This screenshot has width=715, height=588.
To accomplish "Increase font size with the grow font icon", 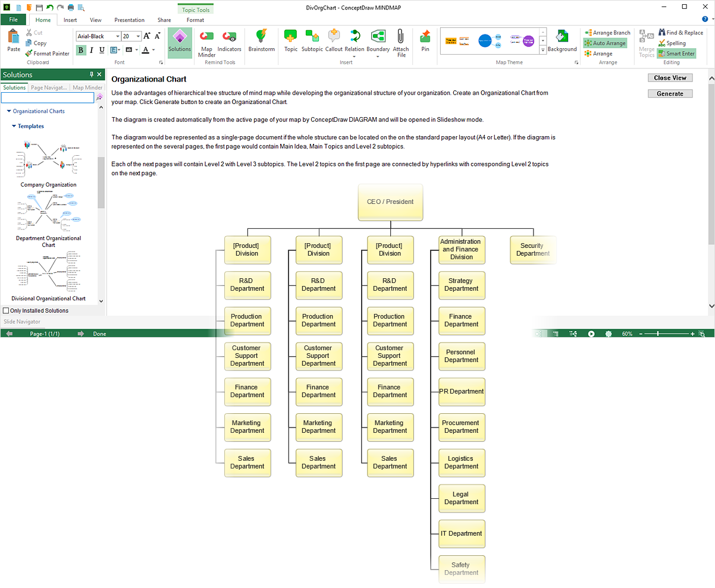I will (x=147, y=36).
